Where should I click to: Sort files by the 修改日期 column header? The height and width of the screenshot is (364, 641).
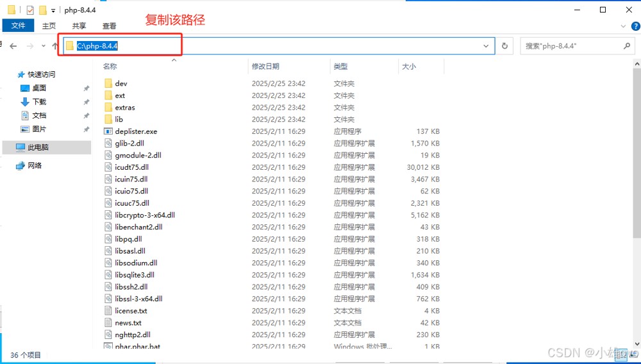click(265, 67)
